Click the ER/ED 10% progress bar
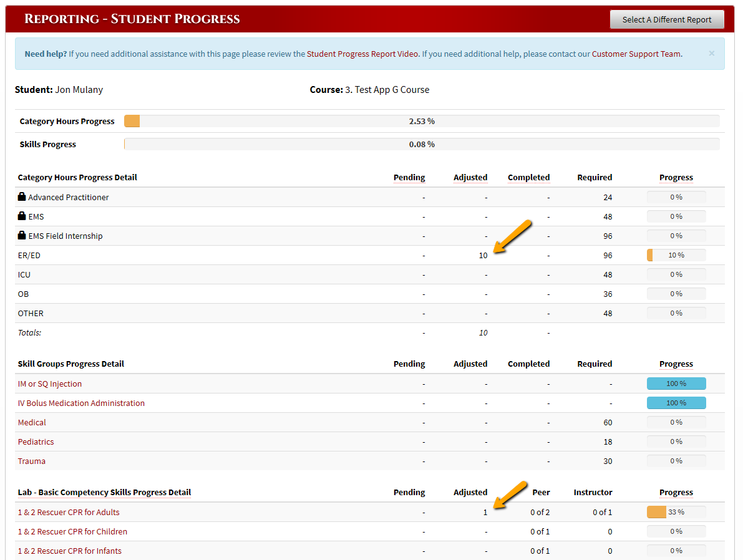The width and height of the screenshot is (743, 560). [x=676, y=255]
